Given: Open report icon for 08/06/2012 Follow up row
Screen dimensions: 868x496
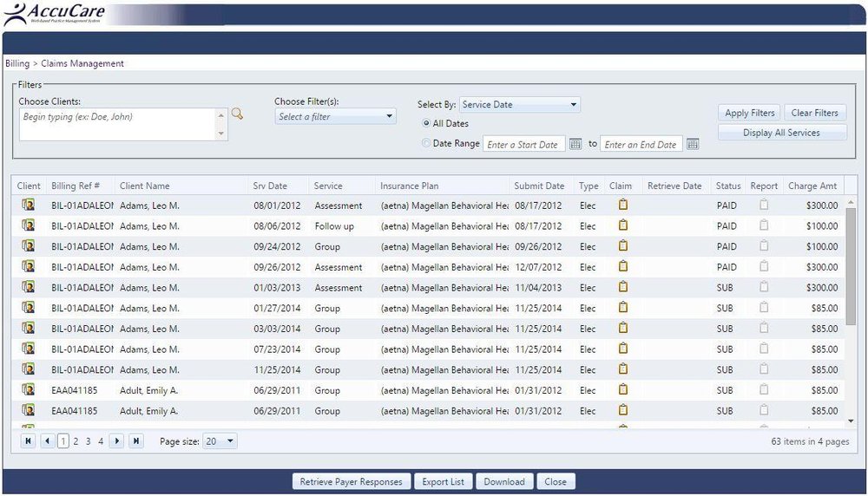Looking at the screenshot, I should (764, 225).
